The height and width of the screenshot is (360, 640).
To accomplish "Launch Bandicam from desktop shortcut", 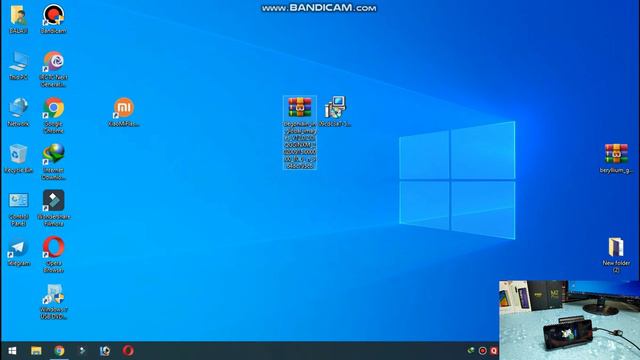I will click(53, 19).
